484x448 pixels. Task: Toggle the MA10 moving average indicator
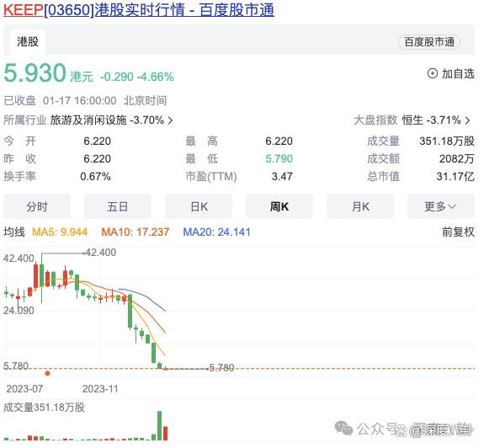(x=136, y=232)
